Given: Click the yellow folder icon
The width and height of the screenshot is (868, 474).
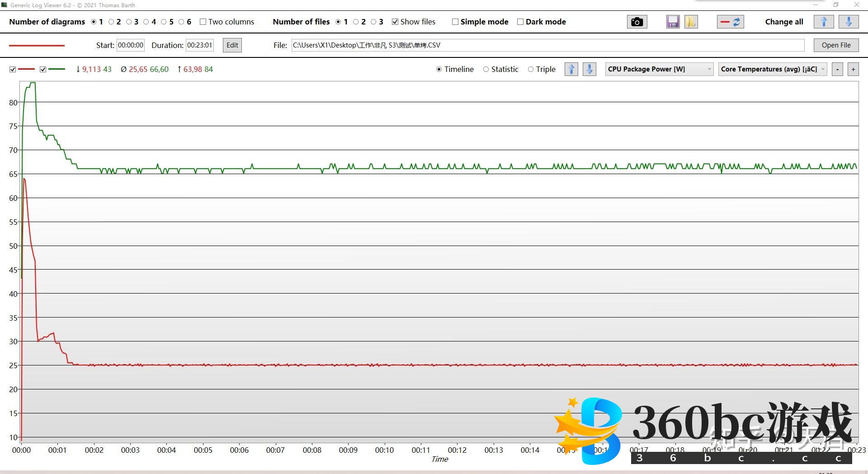Looking at the screenshot, I should (x=691, y=22).
